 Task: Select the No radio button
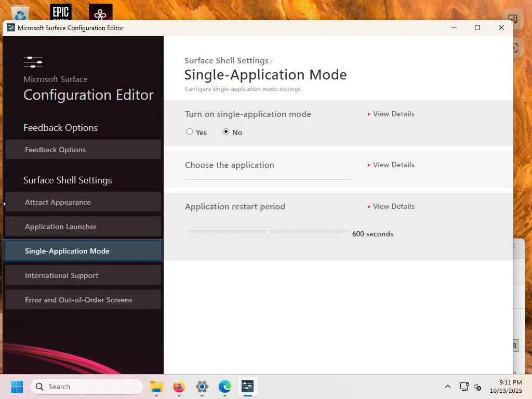tap(226, 131)
